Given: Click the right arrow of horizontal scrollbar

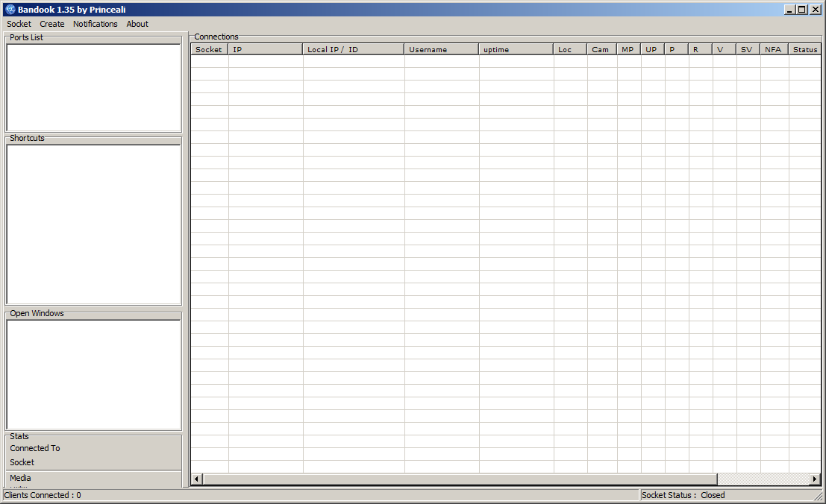Looking at the screenshot, I should pyautogui.click(x=815, y=479).
